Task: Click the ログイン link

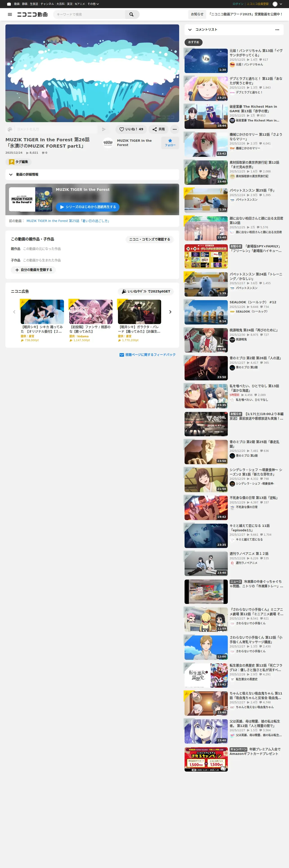Action: [x=238, y=4]
